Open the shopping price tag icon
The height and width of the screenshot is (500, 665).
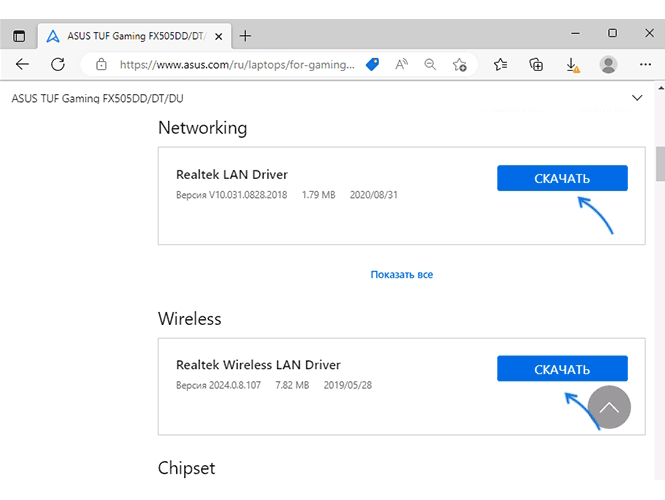372,64
